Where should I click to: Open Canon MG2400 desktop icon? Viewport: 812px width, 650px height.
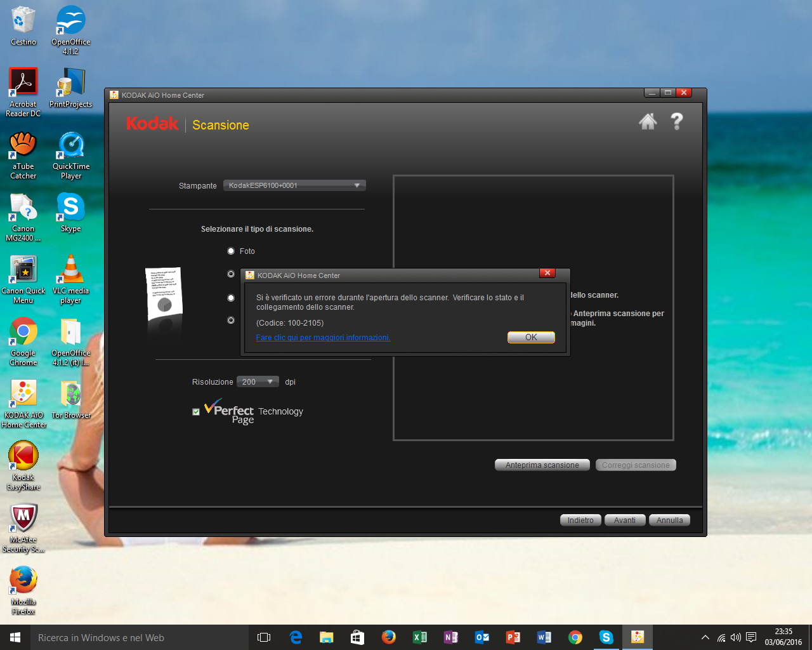coord(23,216)
